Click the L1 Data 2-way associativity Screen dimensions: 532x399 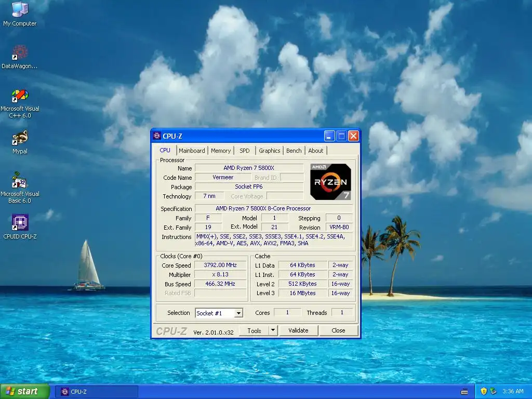coord(341,265)
